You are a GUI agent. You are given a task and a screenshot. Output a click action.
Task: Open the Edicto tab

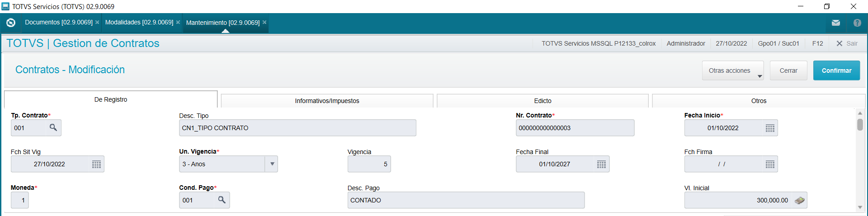(x=542, y=101)
